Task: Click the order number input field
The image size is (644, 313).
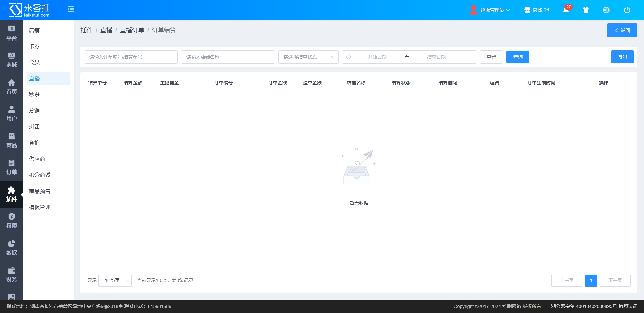Action: pos(130,57)
